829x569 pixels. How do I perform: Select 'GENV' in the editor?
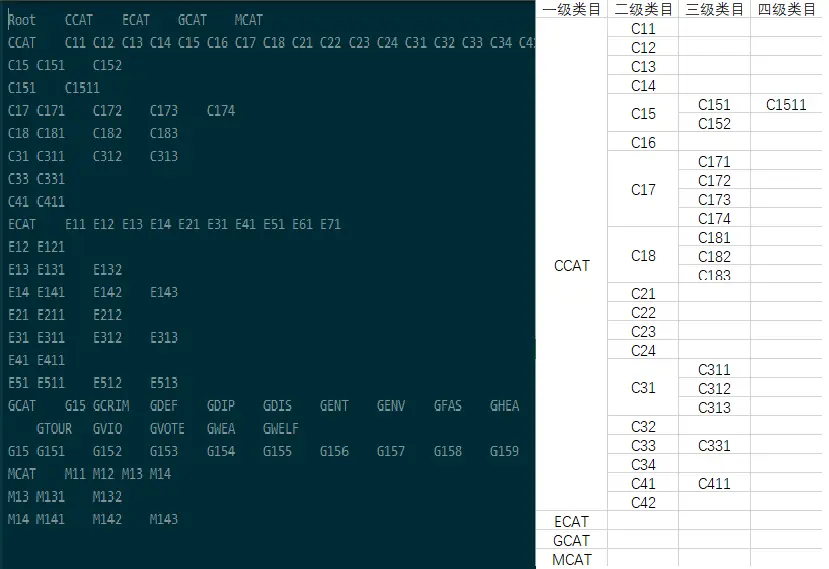coord(391,406)
